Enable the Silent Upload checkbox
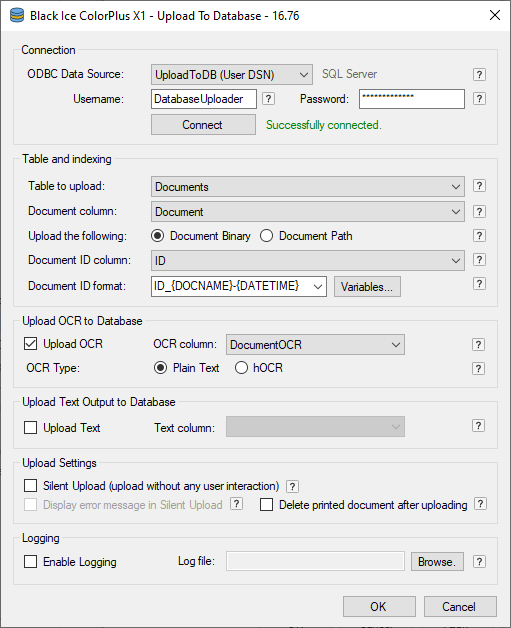The width and height of the screenshot is (511, 628). [x=30, y=486]
